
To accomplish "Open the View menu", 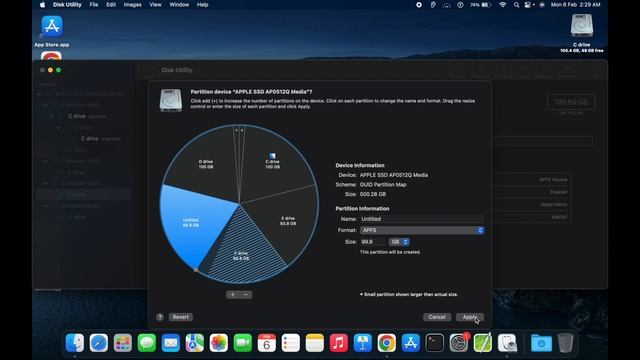I will click(155, 5).
